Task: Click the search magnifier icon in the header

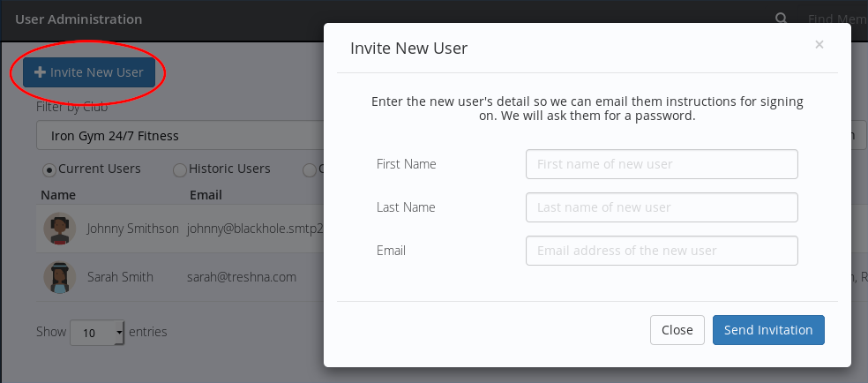Action: tap(781, 19)
